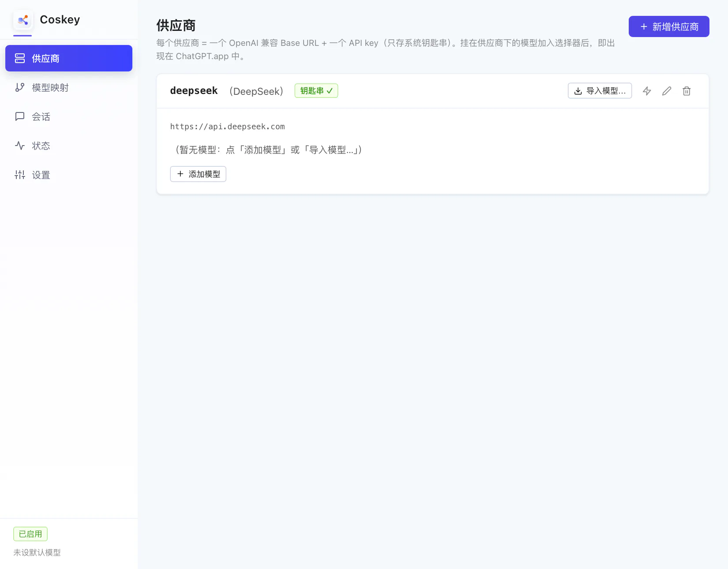Open the 状态 page
Viewport: 728px width, 569px height.
coord(69,146)
